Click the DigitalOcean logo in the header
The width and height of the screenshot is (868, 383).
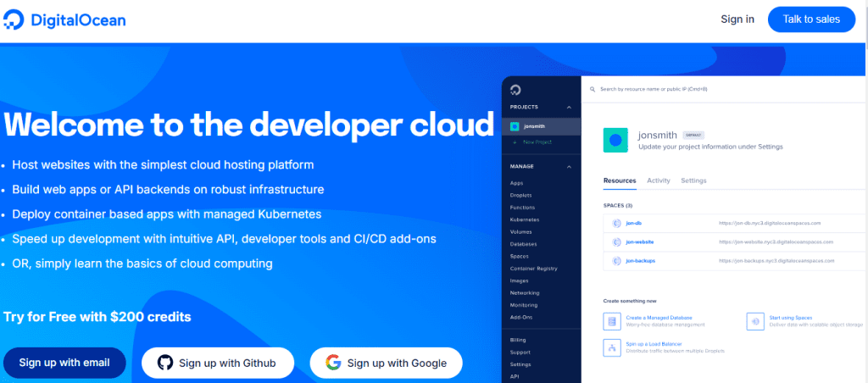click(65, 20)
